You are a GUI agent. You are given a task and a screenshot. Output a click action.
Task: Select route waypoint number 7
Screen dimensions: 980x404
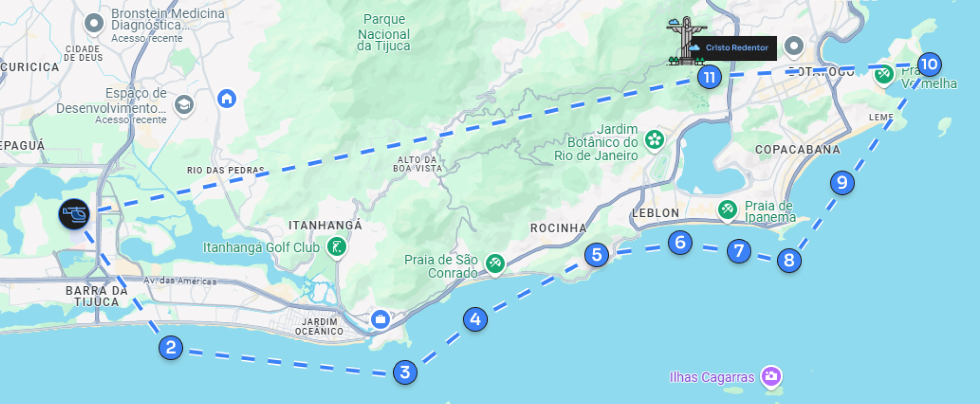pos(739,251)
